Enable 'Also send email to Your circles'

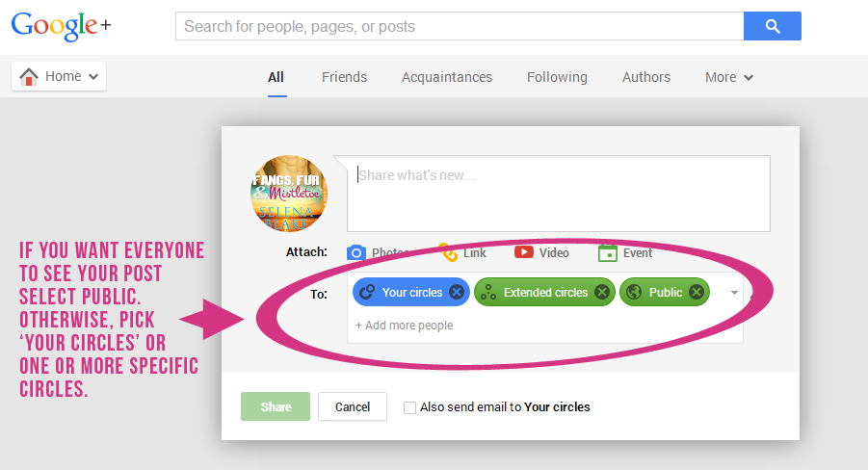click(x=410, y=407)
